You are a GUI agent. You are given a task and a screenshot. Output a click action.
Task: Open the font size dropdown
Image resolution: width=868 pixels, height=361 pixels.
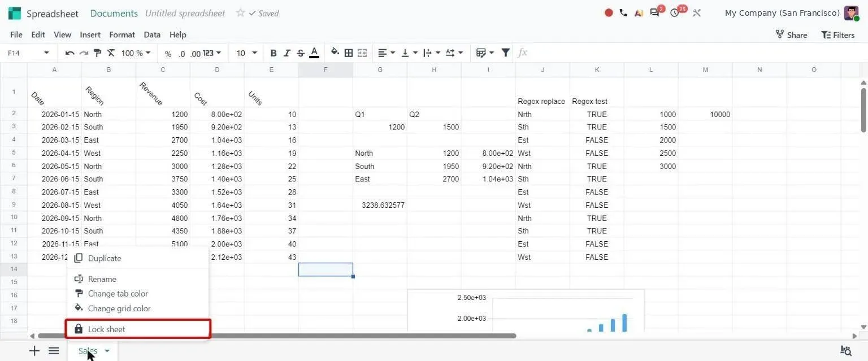(x=246, y=53)
